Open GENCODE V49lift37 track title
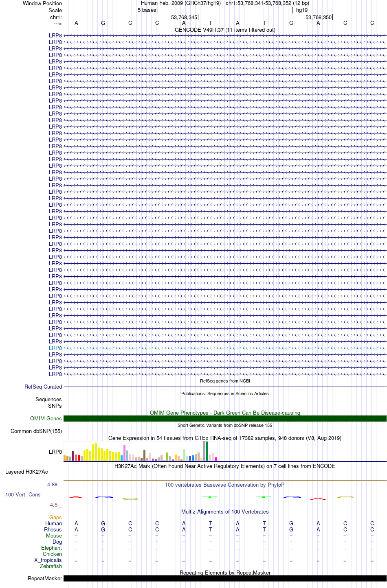The height and width of the screenshot is (588, 387). (225, 30)
